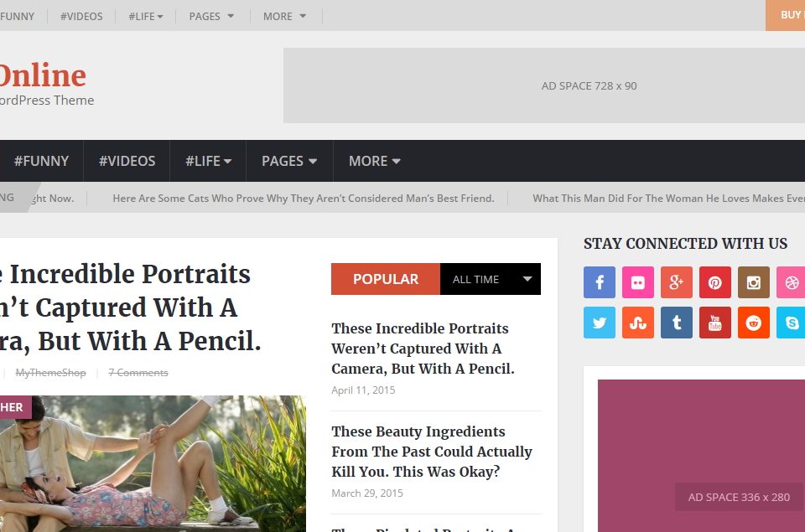
Task: Open the Twitter social icon
Action: pyautogui.click(x=599, y=323)
